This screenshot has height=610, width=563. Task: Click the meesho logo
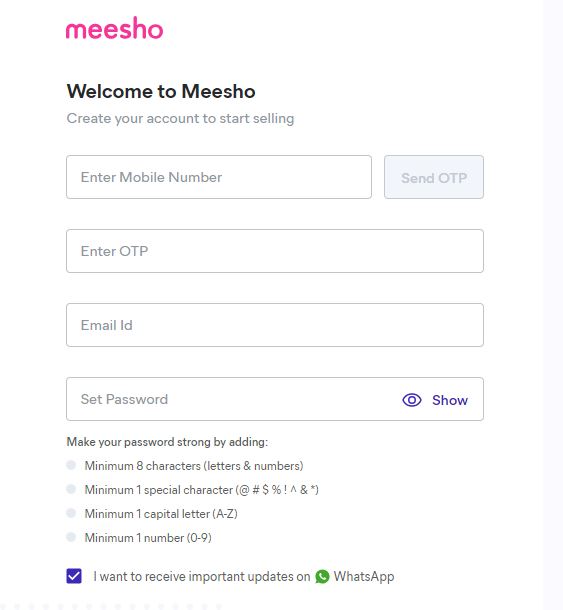(x=114, y=28)
